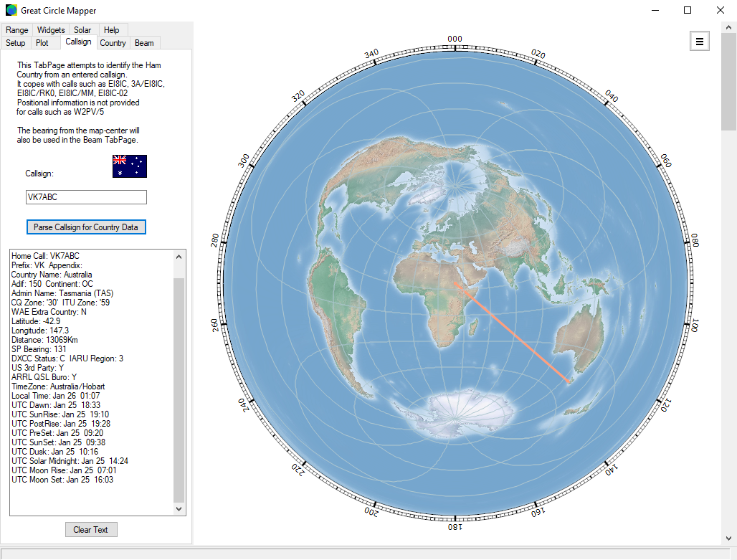Click the 'UTC Moon Rise: Jan 25 07:01' line
This screenshot has height=560, width=737.
tap(64, 470)
